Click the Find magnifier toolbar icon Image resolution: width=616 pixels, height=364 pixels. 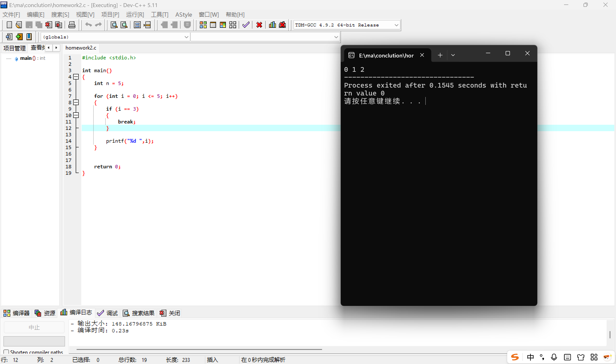pyautogui.click(x=114, y=25)
